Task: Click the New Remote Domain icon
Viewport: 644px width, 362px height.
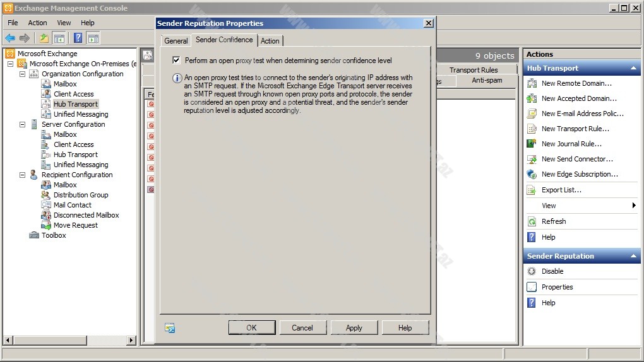Action: coord(532,83)
